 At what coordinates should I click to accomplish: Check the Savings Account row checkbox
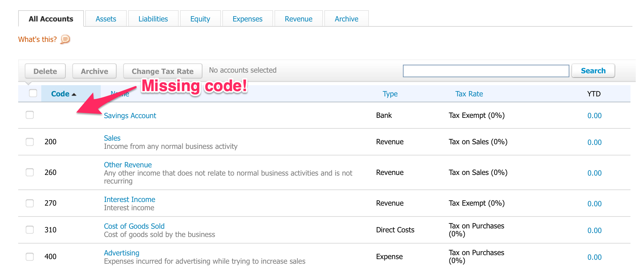(30, 115)
